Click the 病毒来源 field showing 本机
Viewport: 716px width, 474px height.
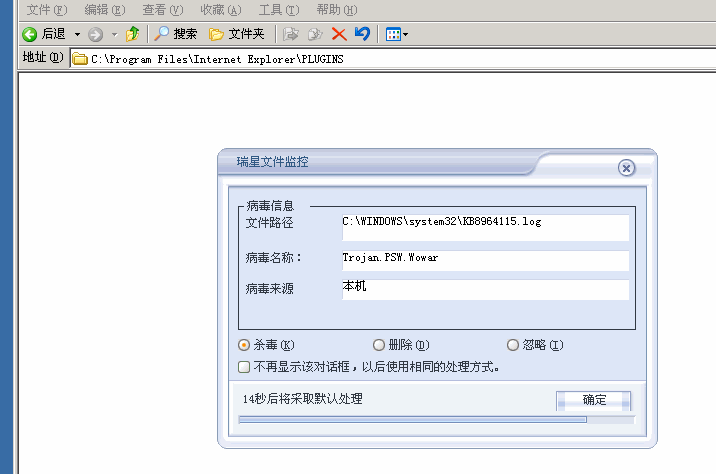[485, 290]
